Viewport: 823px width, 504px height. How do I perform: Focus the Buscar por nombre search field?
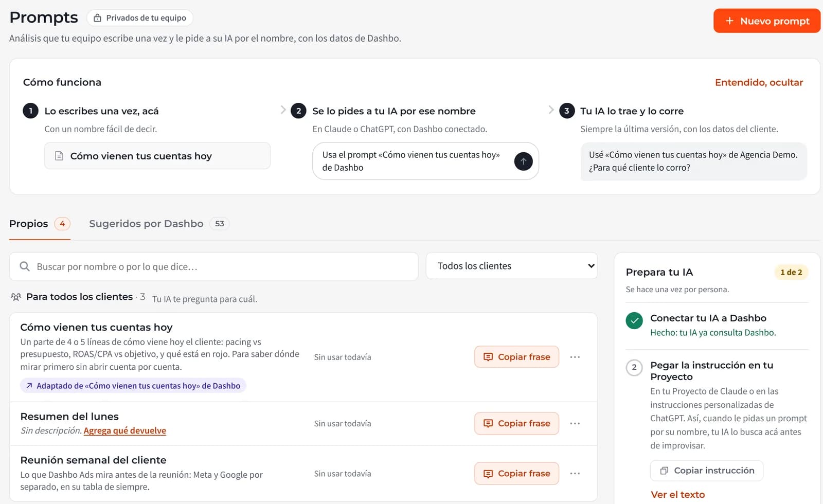pyautogui.click(x=213, y=266)
